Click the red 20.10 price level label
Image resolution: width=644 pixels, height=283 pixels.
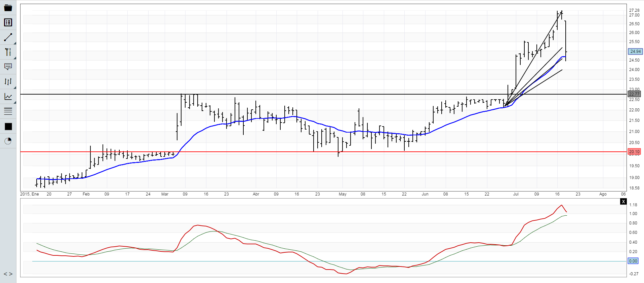[634, 152]
